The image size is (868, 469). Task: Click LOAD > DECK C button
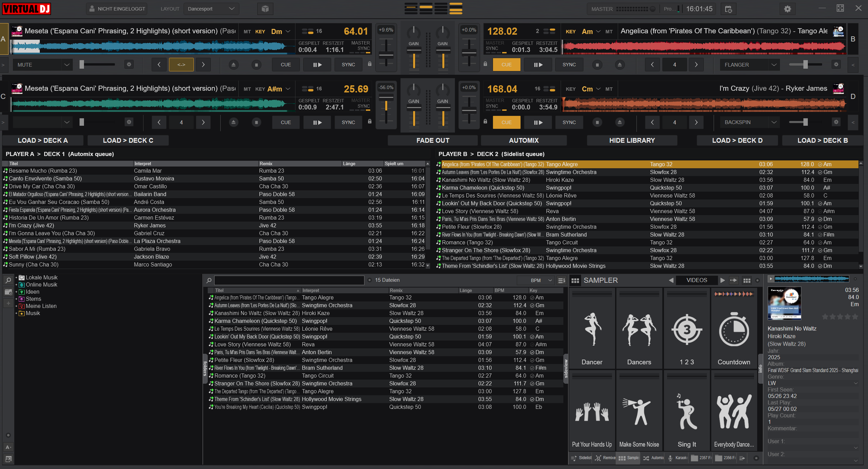[x=128, y=140]
